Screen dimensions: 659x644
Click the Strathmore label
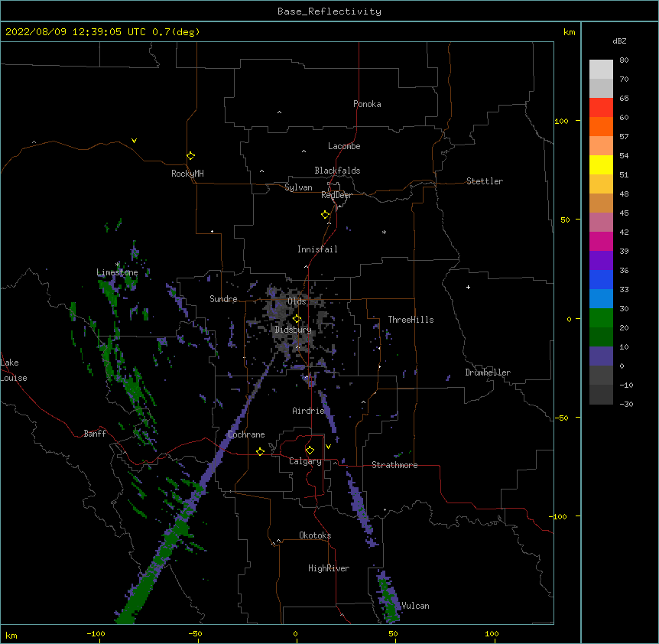pyautogui.click(x=394, y=465)
